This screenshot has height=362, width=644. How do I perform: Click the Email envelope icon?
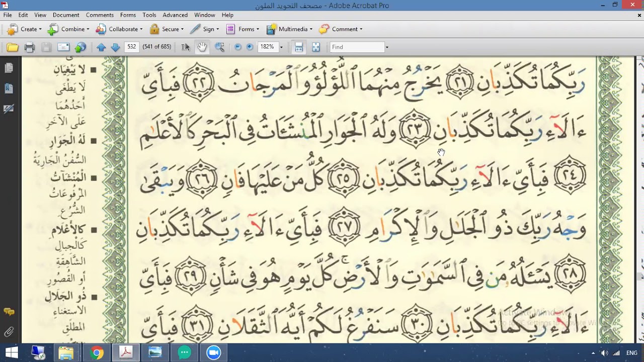[63, 47]
